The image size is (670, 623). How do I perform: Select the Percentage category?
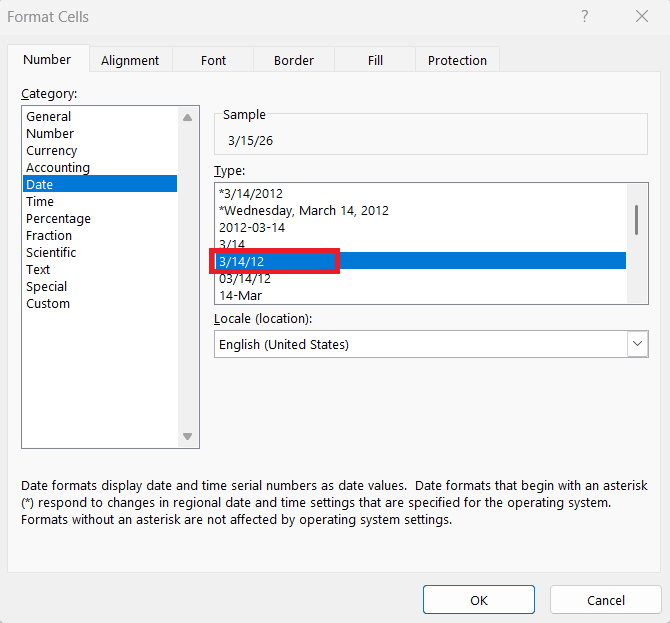58,218
